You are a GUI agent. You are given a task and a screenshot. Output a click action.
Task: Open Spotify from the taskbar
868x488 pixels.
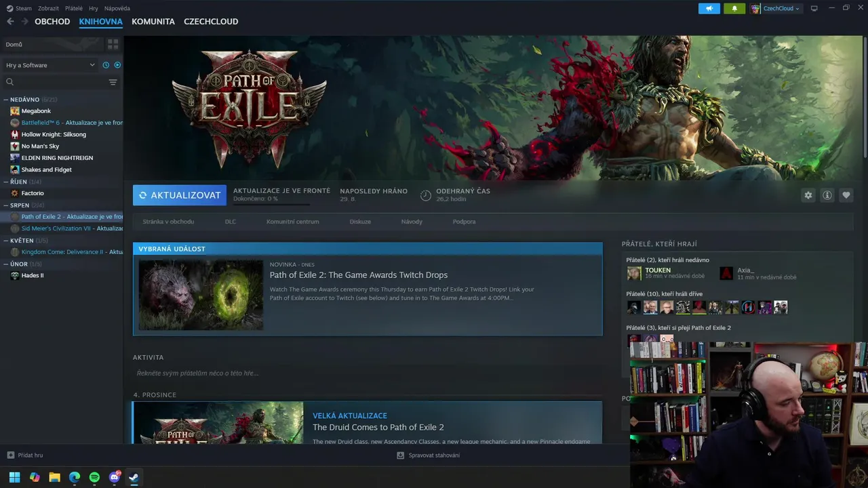(x=94, y=477)
